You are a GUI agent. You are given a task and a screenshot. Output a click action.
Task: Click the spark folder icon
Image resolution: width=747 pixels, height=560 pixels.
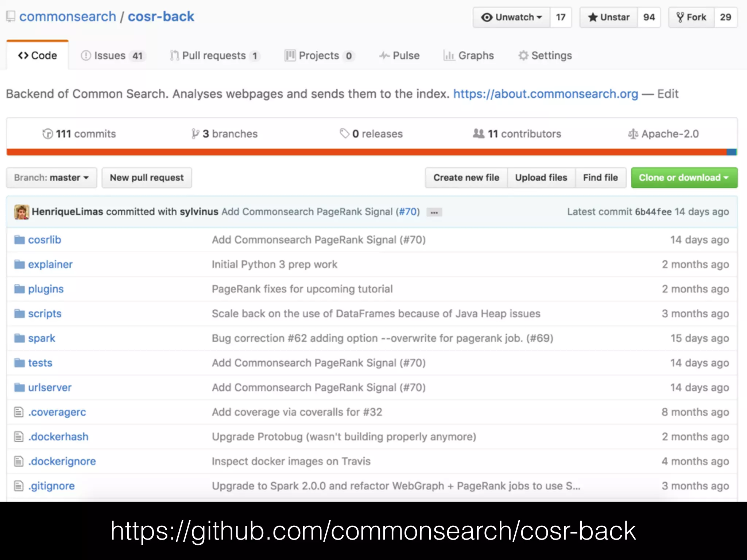click(19, 338)
